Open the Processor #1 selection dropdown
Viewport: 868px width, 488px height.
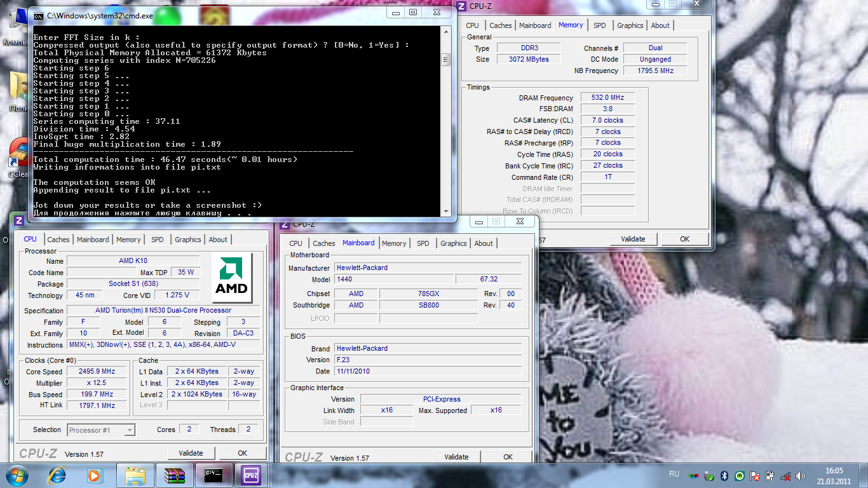click(x=101, y=430)
